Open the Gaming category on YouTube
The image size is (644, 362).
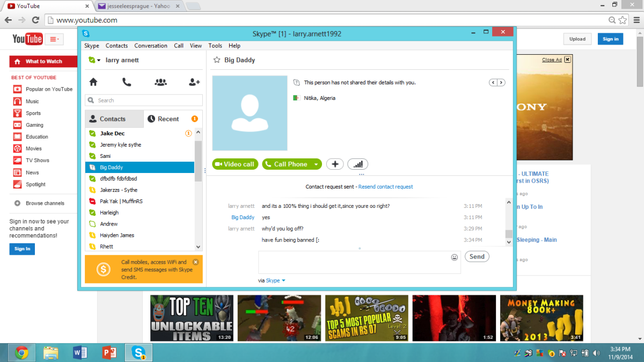(x=34, y=125)
